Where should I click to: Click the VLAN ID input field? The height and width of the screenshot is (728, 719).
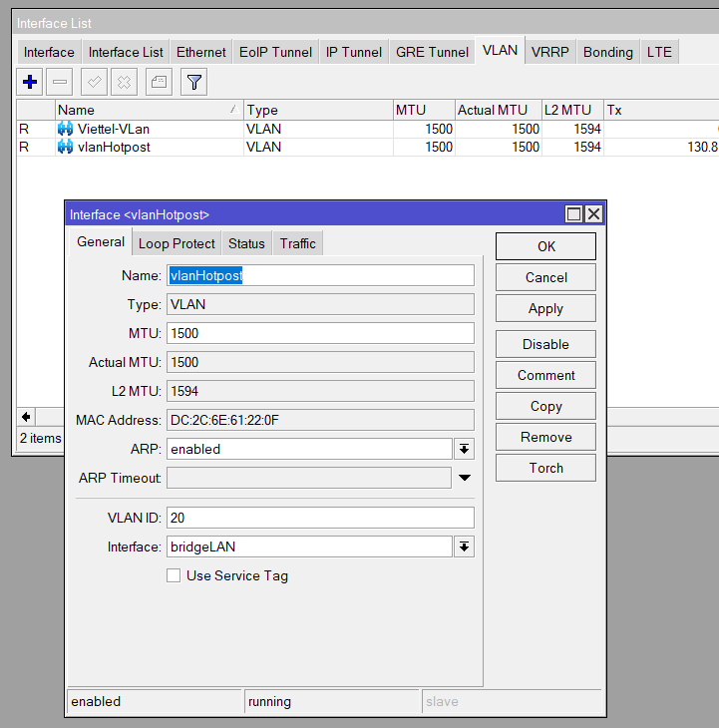[320, 517]
